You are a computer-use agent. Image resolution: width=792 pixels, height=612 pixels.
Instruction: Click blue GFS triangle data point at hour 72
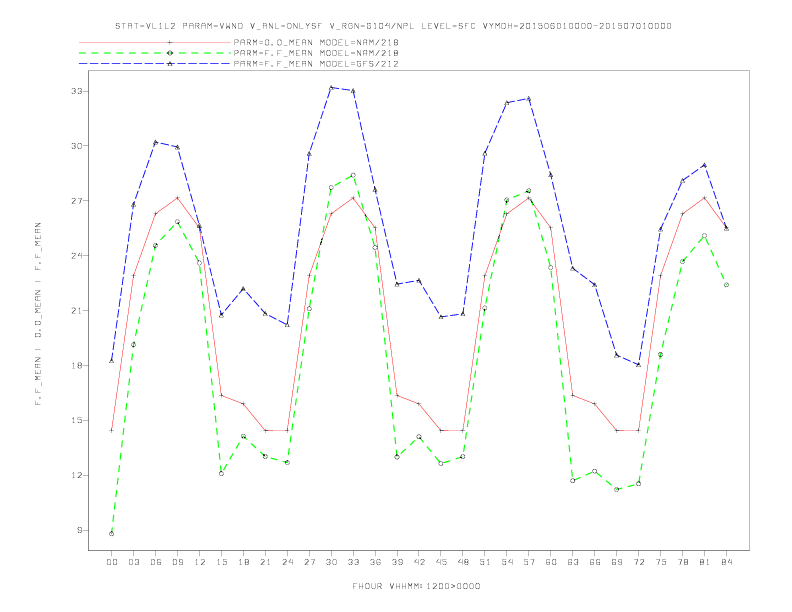pyautogui.click(x=638, y=364)
